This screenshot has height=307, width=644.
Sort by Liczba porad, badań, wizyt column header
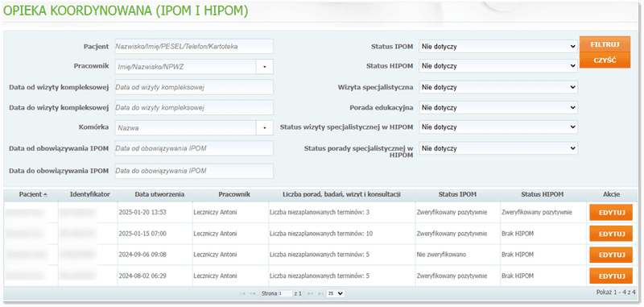[x=341, y=194]
